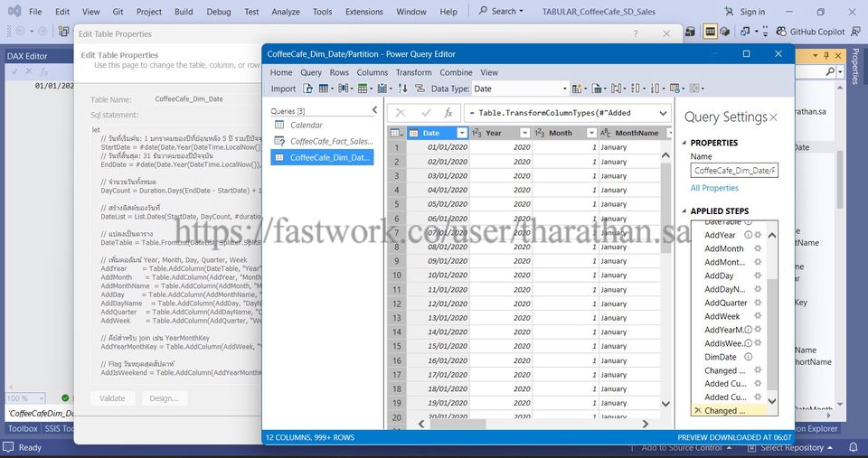Click the table icon in grid corner
The width and height of the screenshot is (868, 458).
coord(395,133)
